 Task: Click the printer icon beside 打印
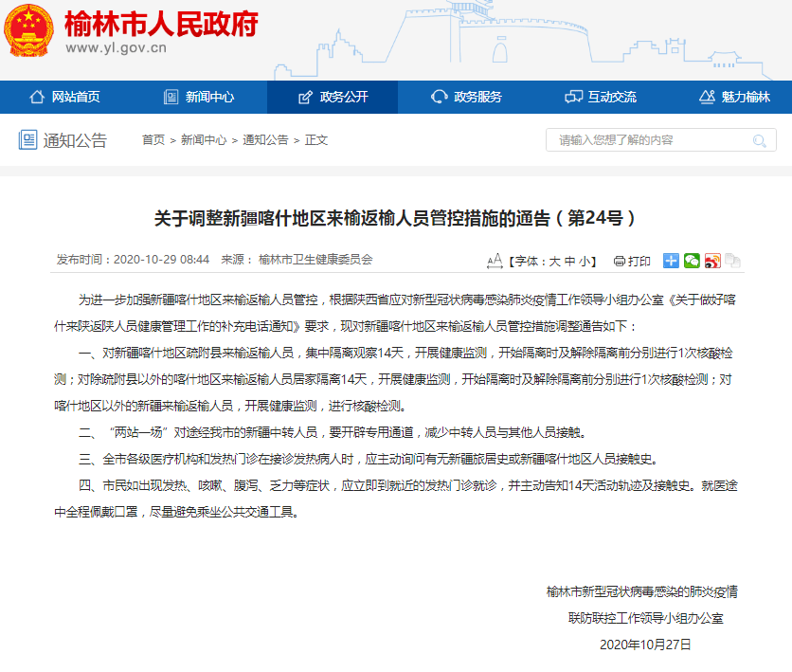620,261
